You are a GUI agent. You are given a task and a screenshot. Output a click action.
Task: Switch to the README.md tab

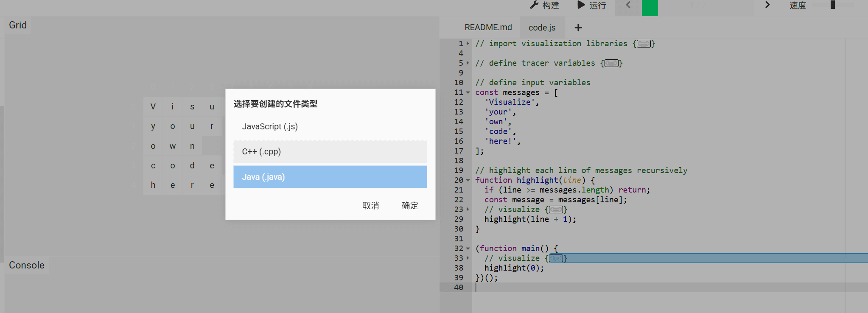click(488, 28)
